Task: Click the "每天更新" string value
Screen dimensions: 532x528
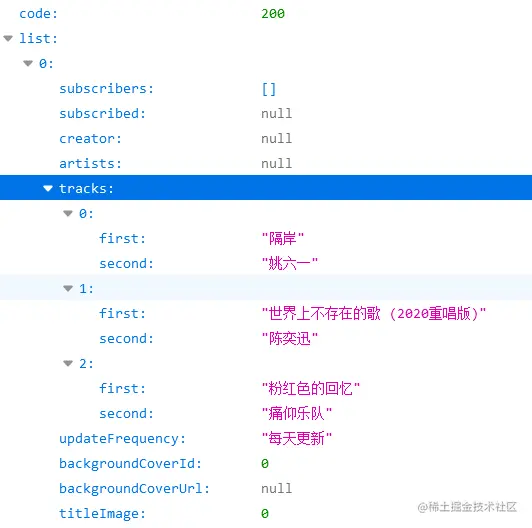Action: tap(297, 438)
